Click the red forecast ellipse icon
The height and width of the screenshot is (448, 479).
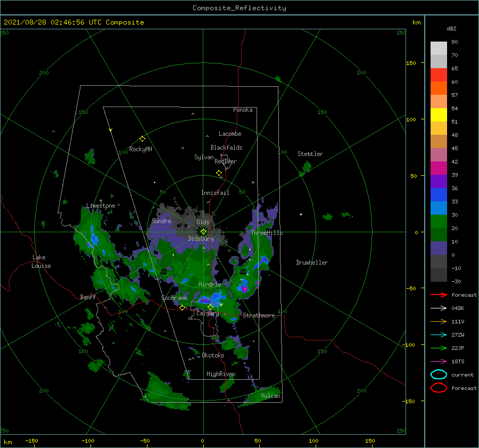439,388
